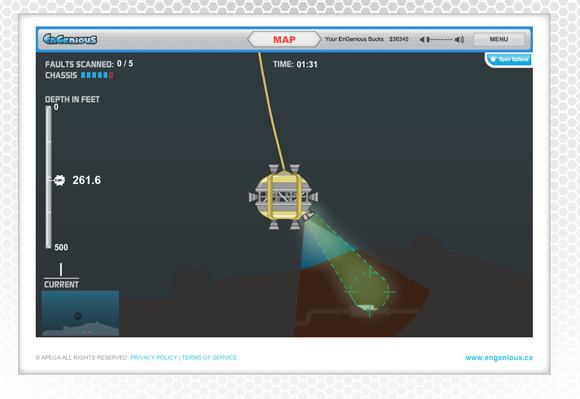The width and height of the screenshot is (580, 399).
Task: Click the submarine icon on the depth gauge
Action: (x=59, y=180)
